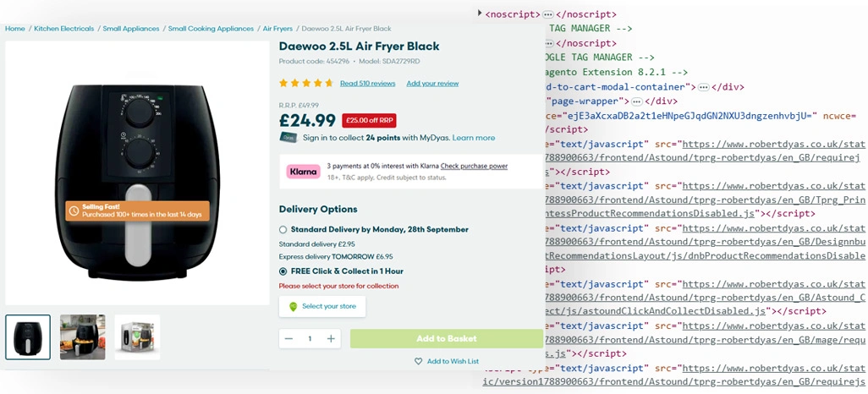
Task: Click the wish list heart icon
Action: point(419,361)
